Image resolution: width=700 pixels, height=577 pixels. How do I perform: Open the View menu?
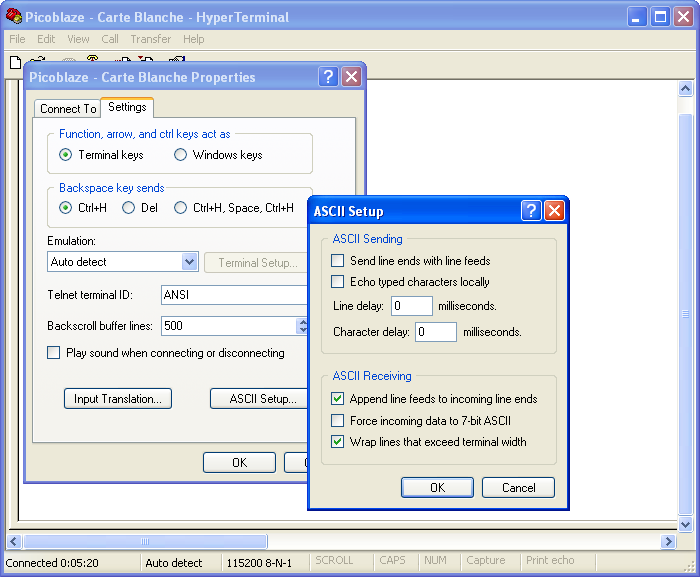[78, 39]
